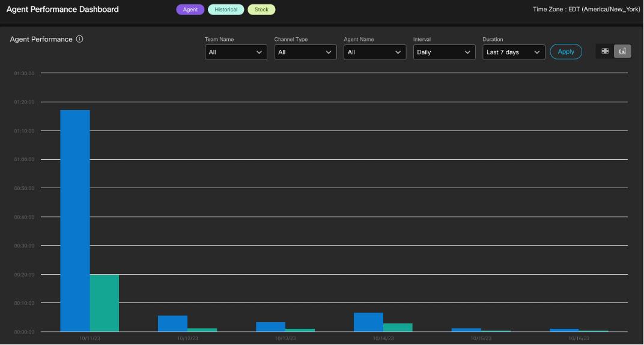Click the blue bar for 10/14/23

point(368,322)
